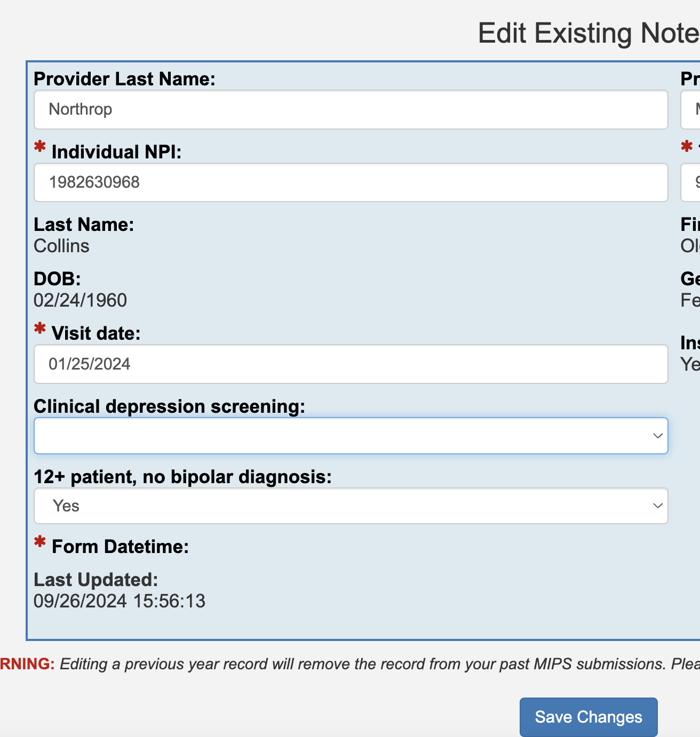700x737 pixels.
Task: Click the 12+ patient, no bipolar diagnosis label
Action: [182, 477]
